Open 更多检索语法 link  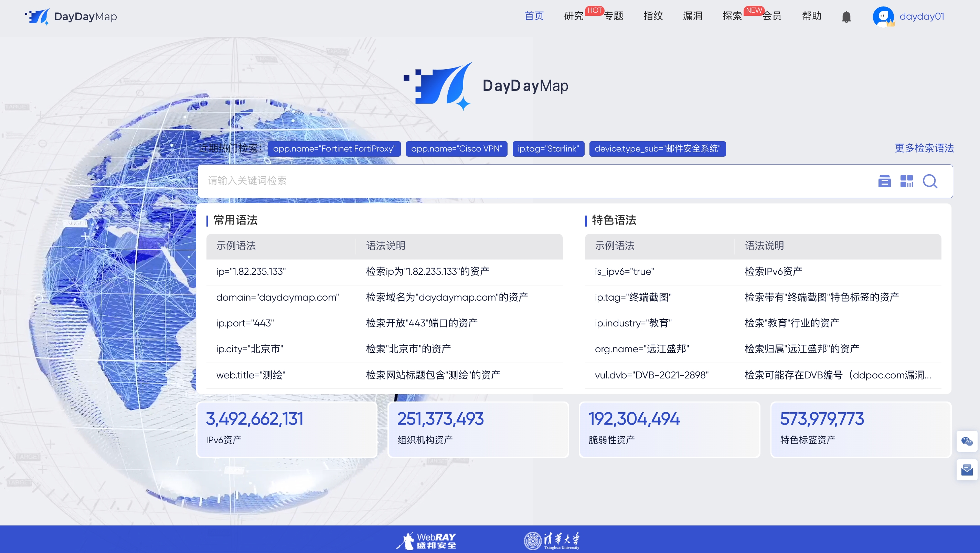click(x=924, y=148)
